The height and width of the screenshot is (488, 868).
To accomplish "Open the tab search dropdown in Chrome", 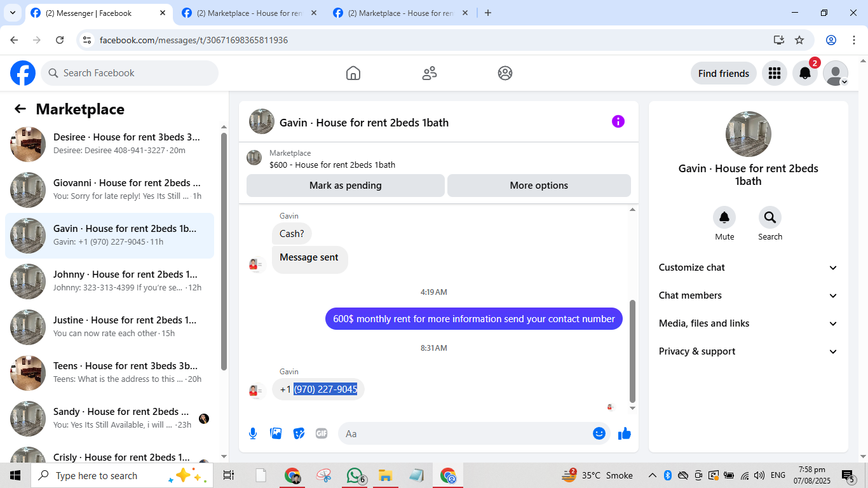I will pos(12,13).
